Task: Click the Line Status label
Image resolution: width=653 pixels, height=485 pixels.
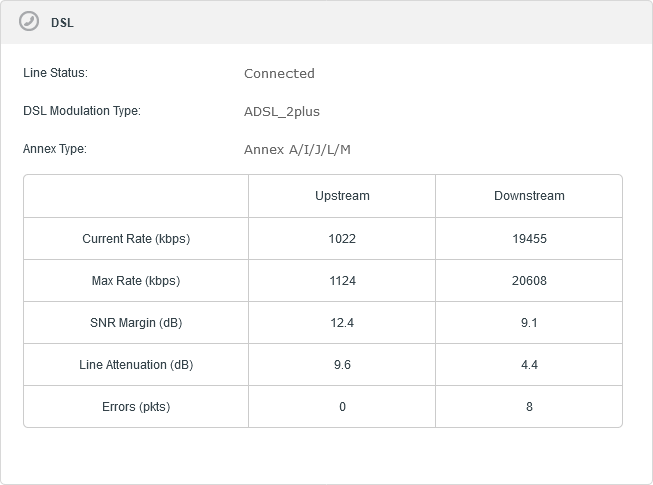Action: (55, 73)
